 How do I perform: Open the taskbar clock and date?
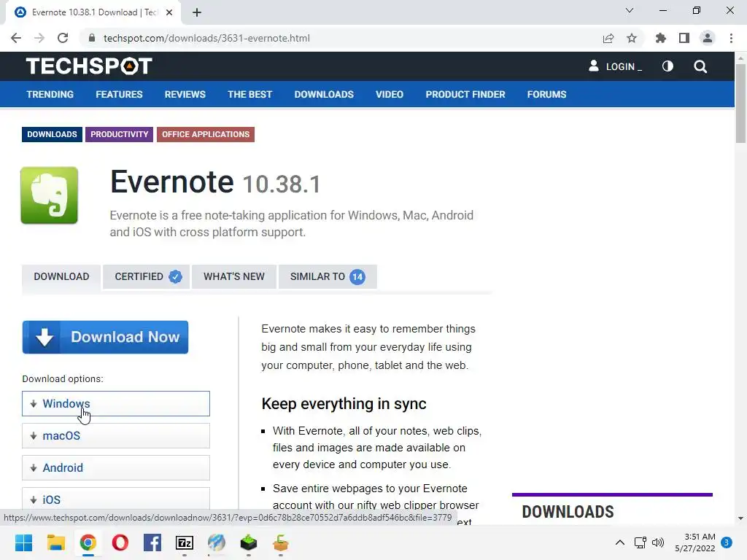(x=695, y=542)
